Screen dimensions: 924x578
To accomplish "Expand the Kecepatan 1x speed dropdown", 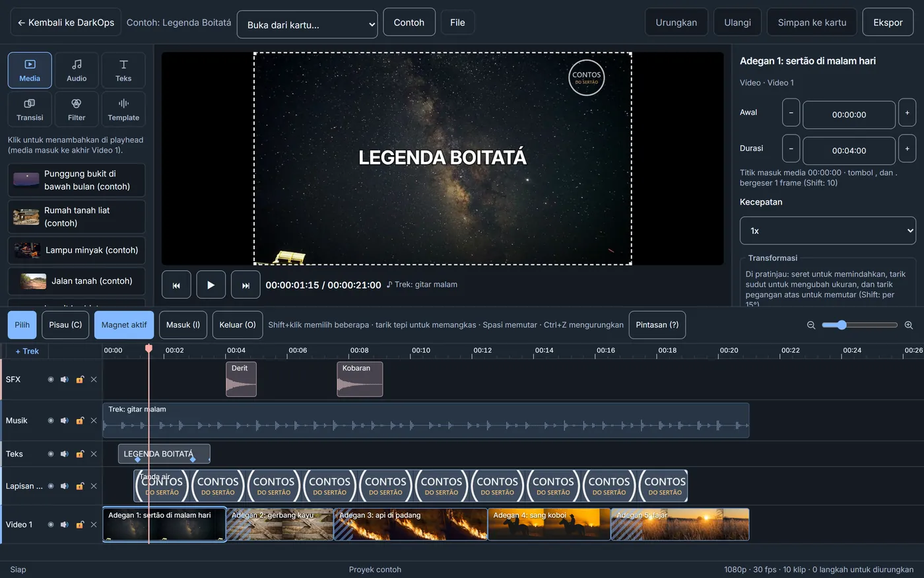I will coord(828,231).
